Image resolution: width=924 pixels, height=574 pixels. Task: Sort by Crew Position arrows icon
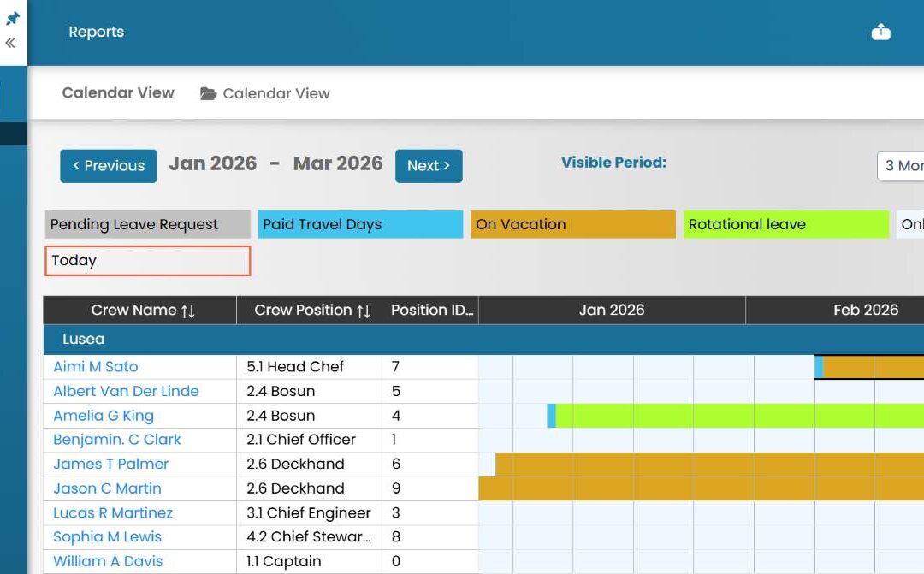click(364, 311)
